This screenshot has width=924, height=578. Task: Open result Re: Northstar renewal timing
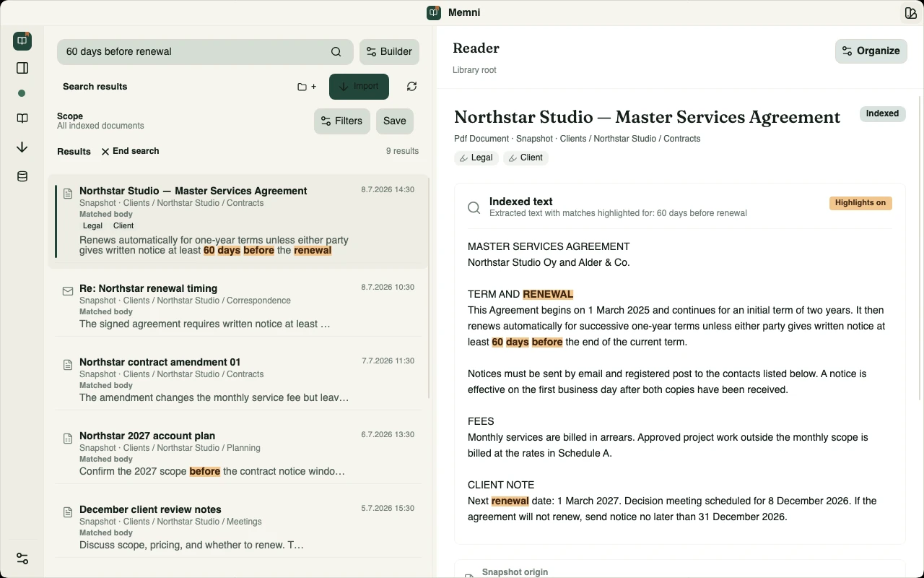point(239,306)
